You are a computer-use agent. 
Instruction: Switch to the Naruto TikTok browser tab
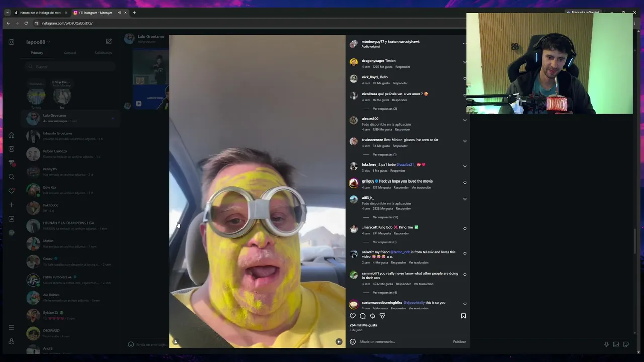click(40, 12)
